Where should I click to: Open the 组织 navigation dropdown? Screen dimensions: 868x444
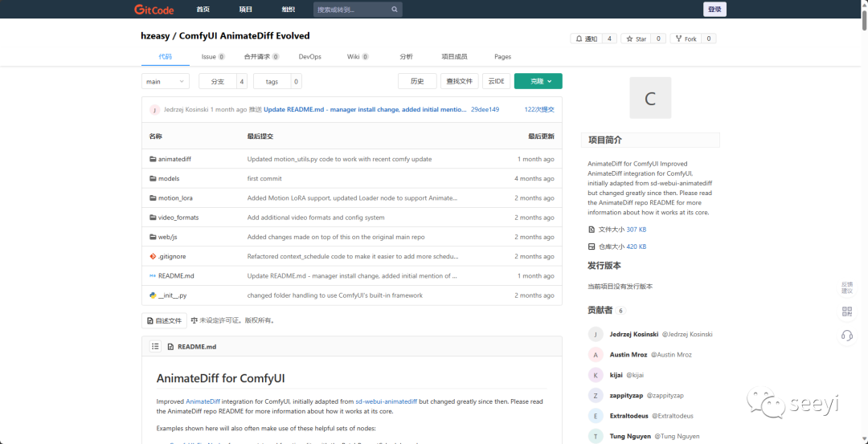point(288,10)
